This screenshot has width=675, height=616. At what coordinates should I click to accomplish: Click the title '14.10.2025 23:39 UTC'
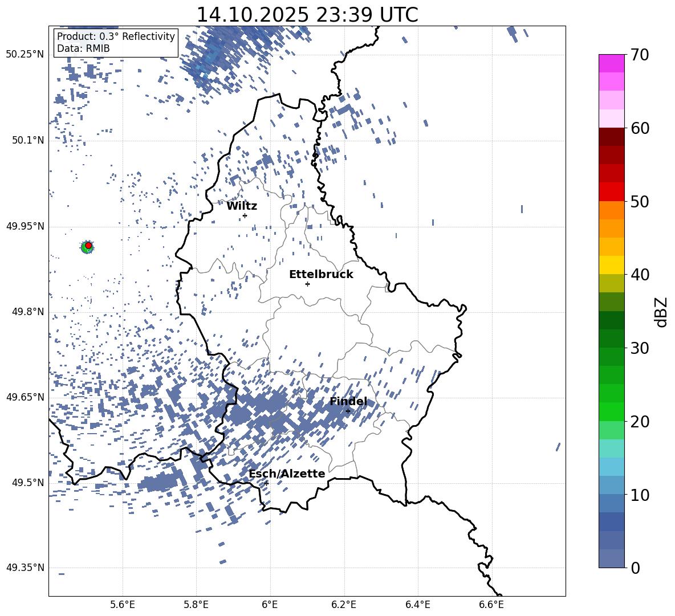click(x=307, y=15)
